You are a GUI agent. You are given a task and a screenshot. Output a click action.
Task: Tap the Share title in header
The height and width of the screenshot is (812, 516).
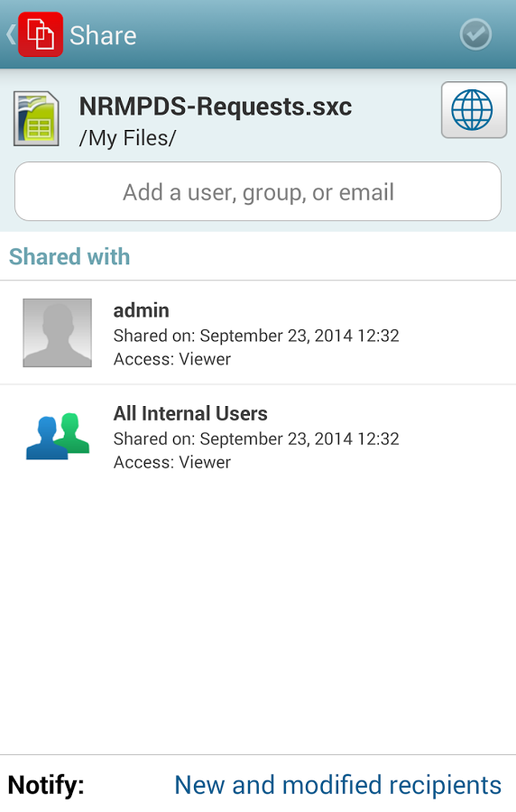pos(103,35)
